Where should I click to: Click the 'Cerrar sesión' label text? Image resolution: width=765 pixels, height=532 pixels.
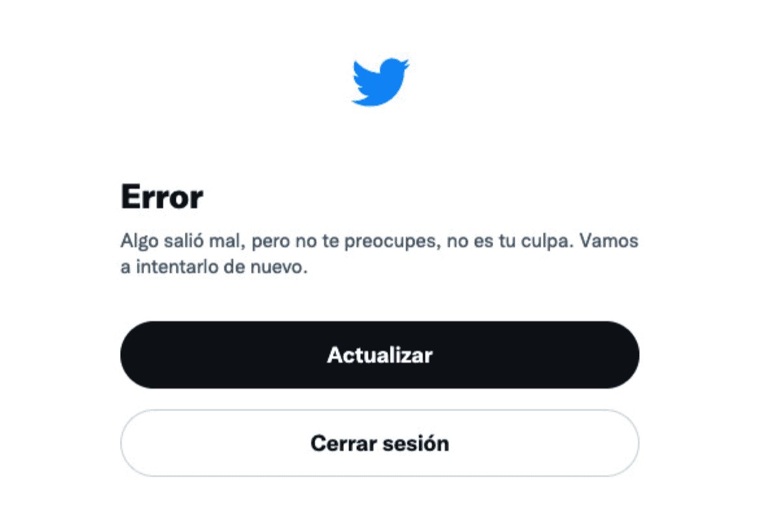380,443
